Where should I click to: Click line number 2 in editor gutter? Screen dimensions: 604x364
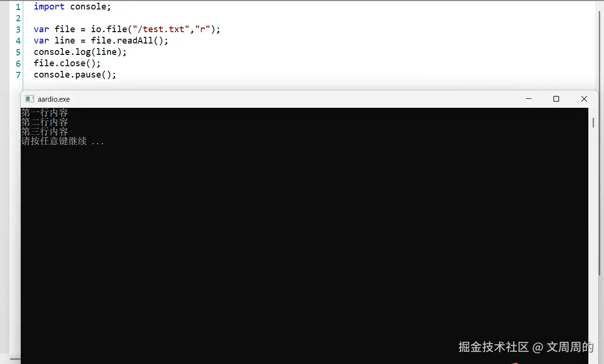[x=18, y=18]
